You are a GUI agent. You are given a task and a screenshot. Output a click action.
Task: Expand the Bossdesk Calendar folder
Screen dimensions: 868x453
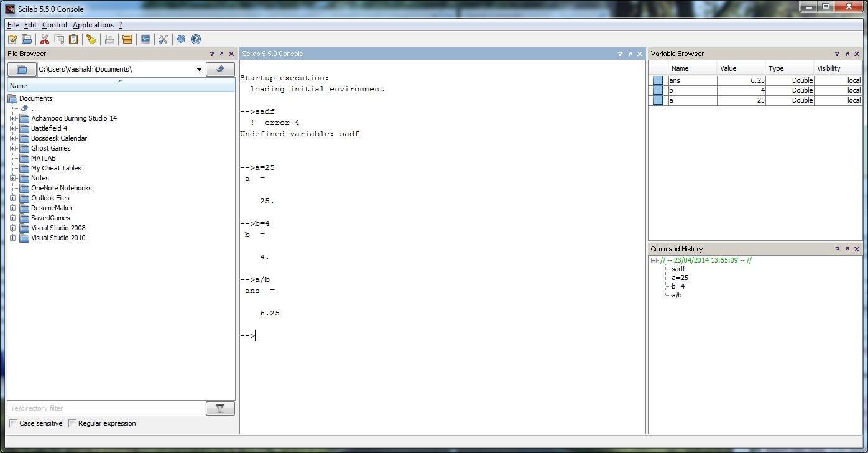point(12,138)
